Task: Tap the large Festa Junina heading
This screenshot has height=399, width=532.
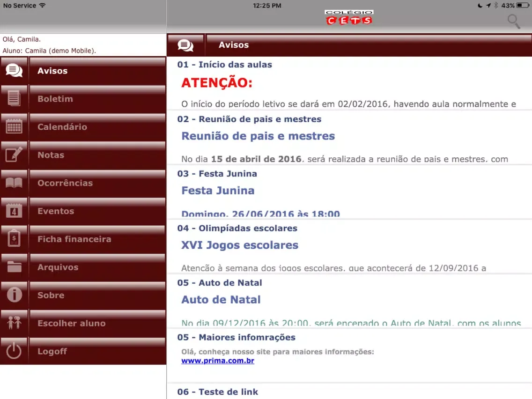Action: pos(218,191)
